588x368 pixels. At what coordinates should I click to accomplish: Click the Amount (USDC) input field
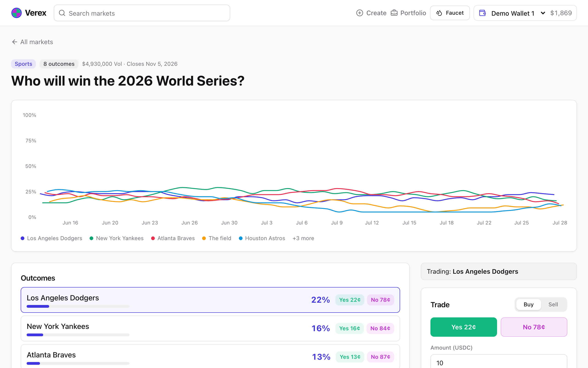point(499,361)
